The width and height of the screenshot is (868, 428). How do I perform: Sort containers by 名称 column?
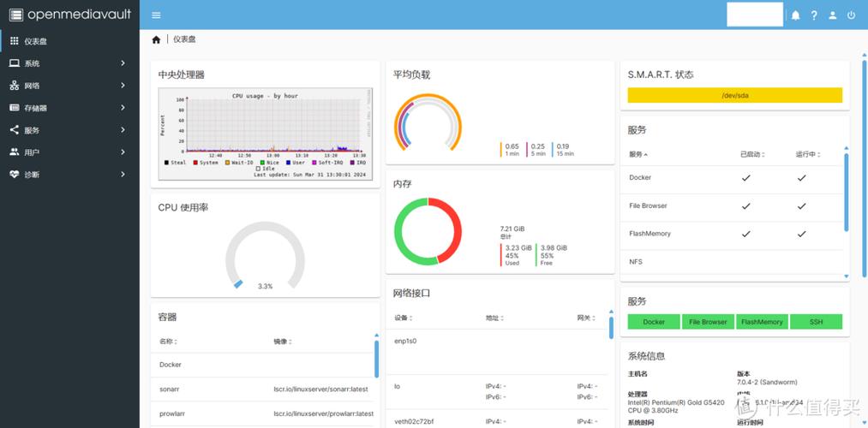click(x=168, y=342)
